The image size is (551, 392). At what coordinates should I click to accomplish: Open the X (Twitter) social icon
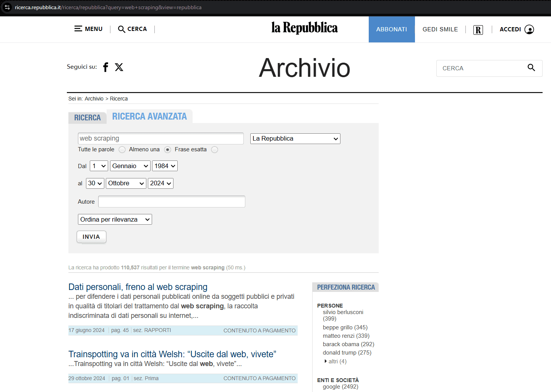point(119,67)
